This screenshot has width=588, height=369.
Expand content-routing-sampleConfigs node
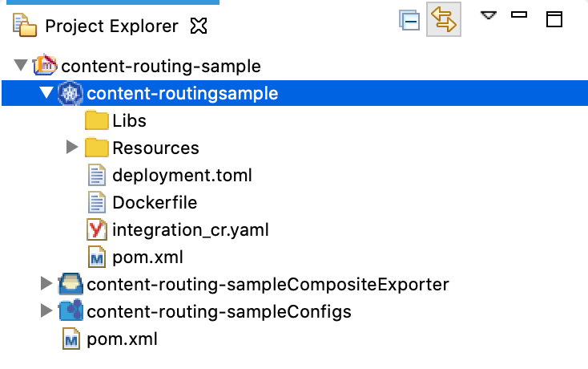[46, 310]
